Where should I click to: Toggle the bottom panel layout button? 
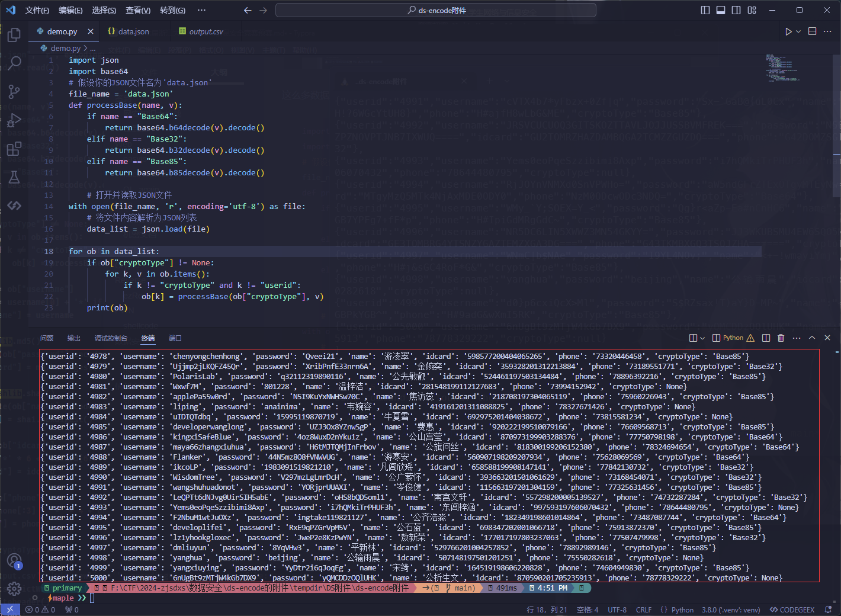pos(721,10)
